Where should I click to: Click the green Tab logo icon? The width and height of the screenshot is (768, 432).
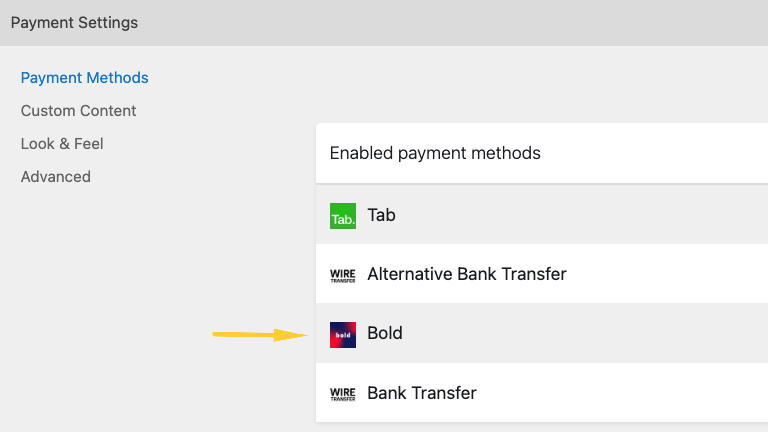pos(343,215)
